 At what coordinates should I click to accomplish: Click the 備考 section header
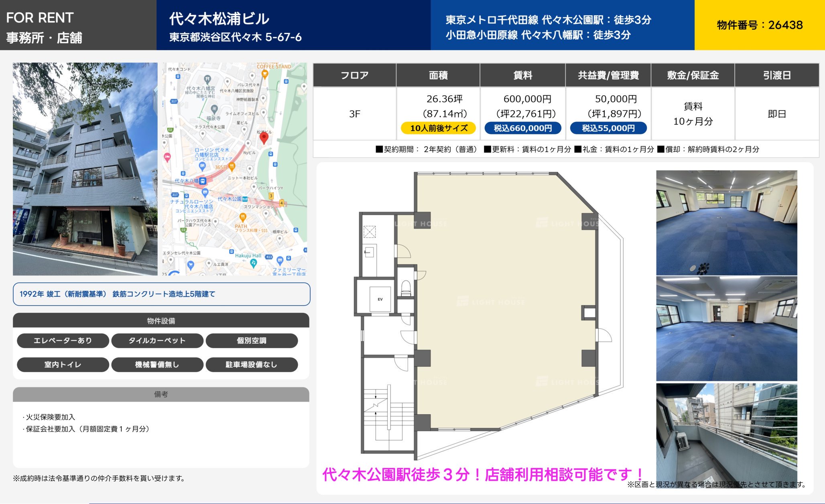pos(161,394)
